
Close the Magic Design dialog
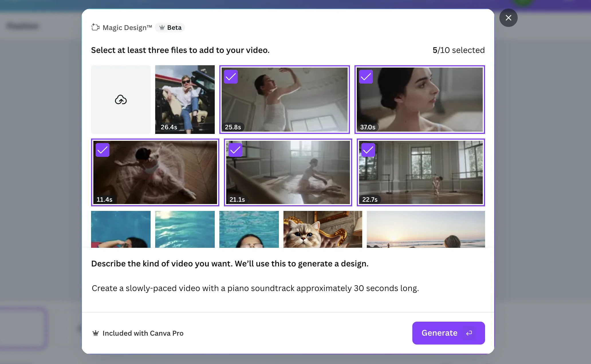[508, 18]
